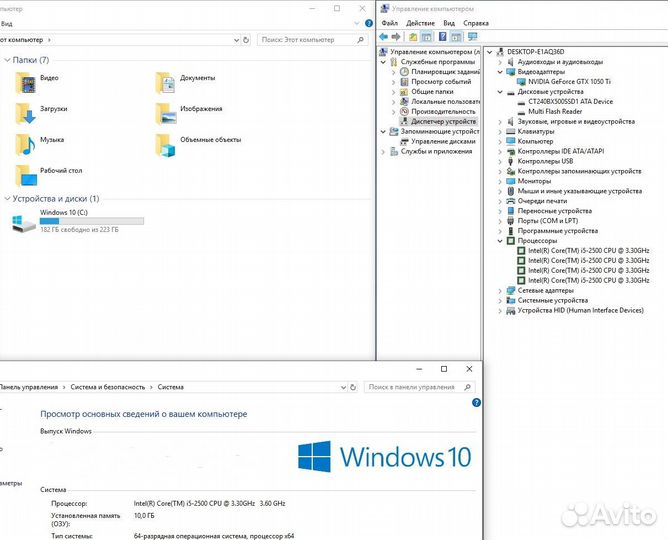668x540 pixels.
Task: Click the back arrow in Computer Management toolbar
Action: pos(383,36)
